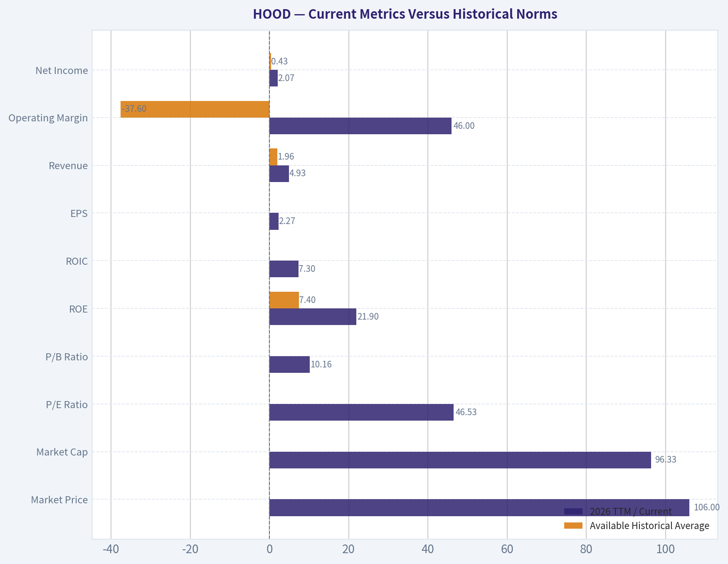
Task: Click the "100" x-axis tick label
Action: pos(666,549)
